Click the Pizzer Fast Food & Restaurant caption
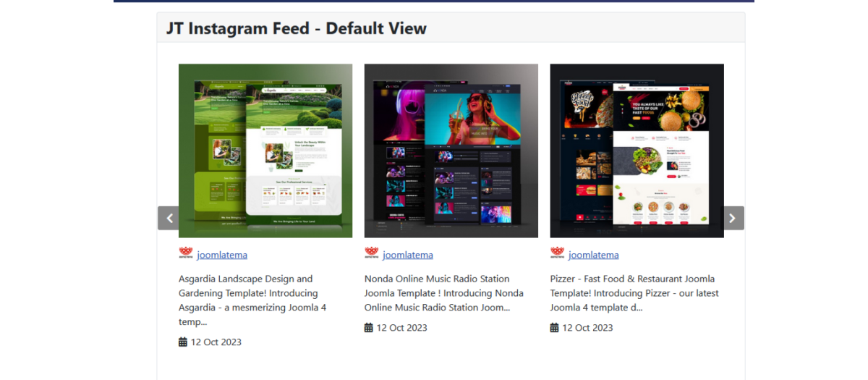868x380 pixels. pyautogui.click(x=634, y=292)
